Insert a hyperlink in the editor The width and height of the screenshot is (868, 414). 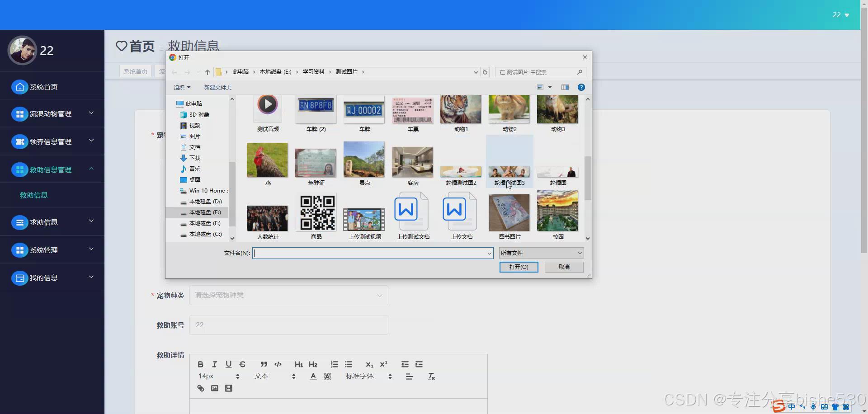pyautogui.click(x=201, y=388)
